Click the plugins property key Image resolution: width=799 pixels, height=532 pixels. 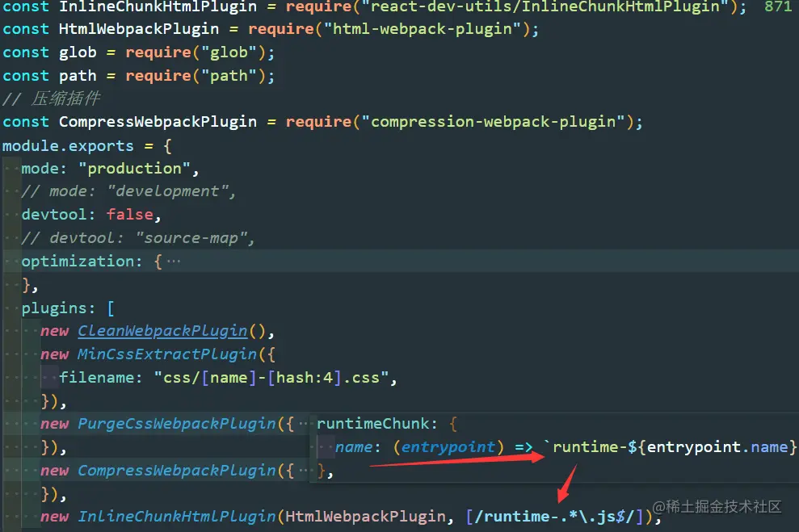click(x=54, y=308)
